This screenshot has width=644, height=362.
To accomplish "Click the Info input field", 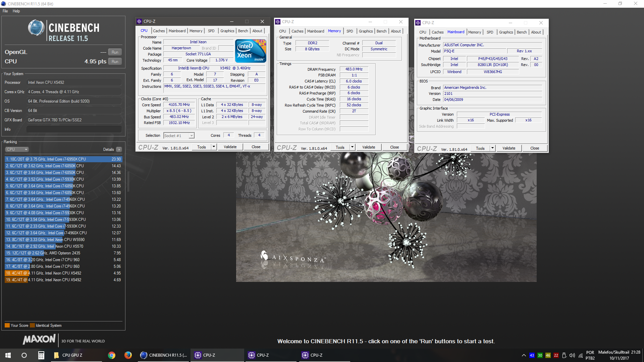I will point(74,129).
